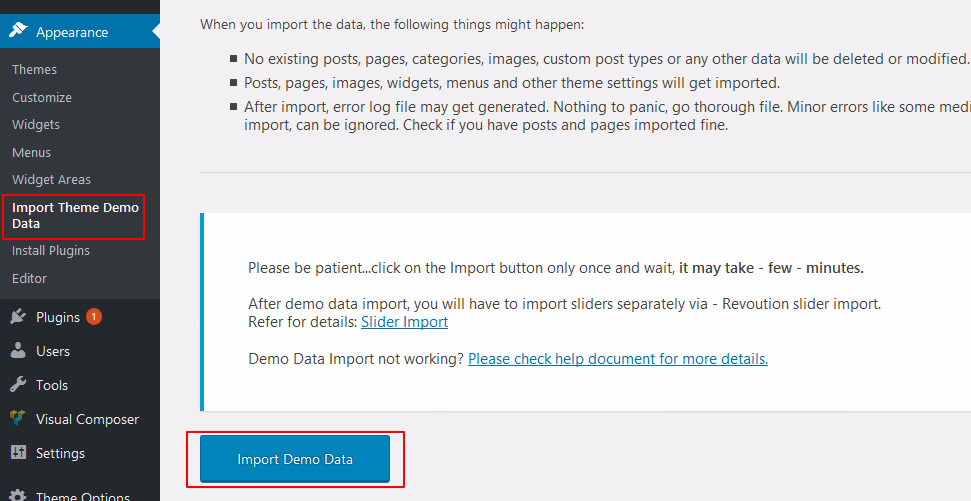Open the Editor submenu item
971x501 pixels.
pyautogui.click(x=29, y=278)
